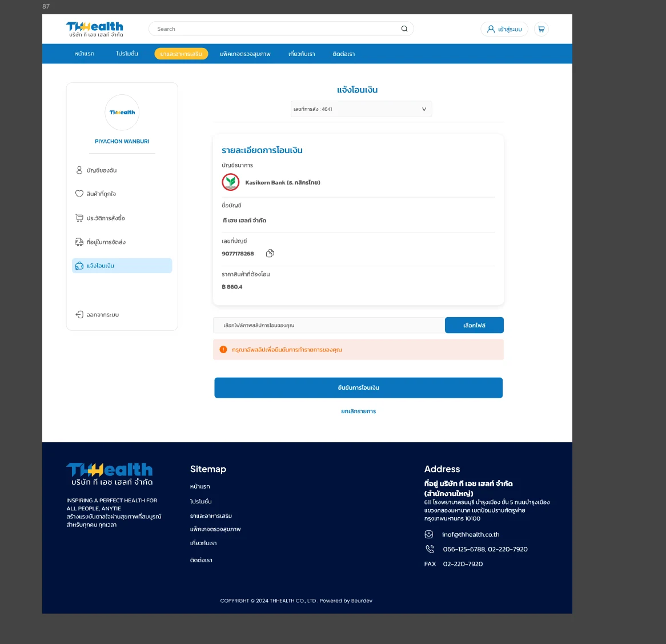
Task: Click the copyright text in footer
Action: [x=296, y=601]
